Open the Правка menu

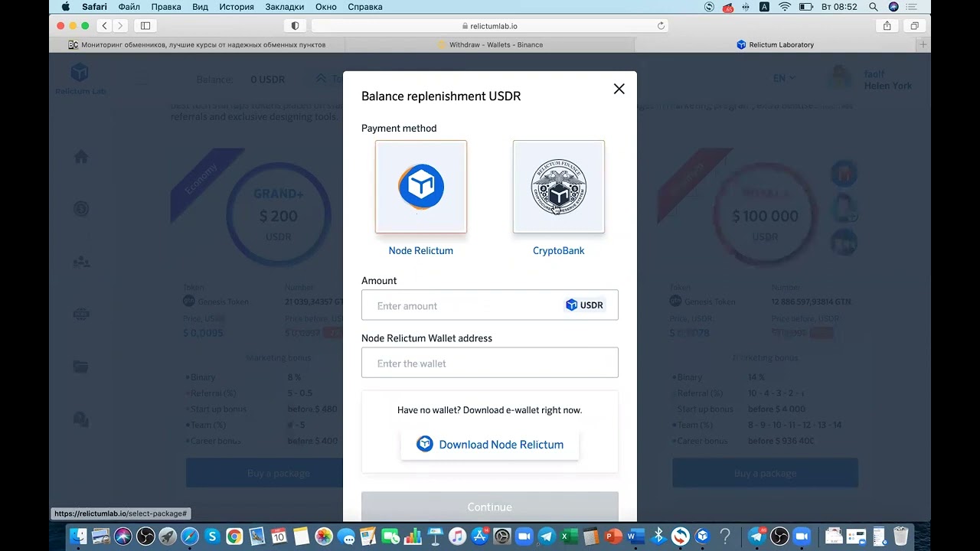click(x=166, y=7)
